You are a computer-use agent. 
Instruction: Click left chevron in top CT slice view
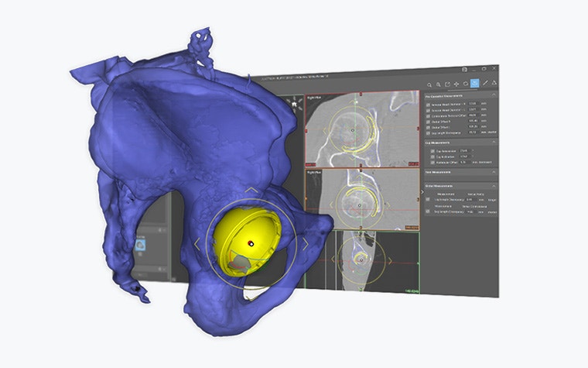point(325,131)
